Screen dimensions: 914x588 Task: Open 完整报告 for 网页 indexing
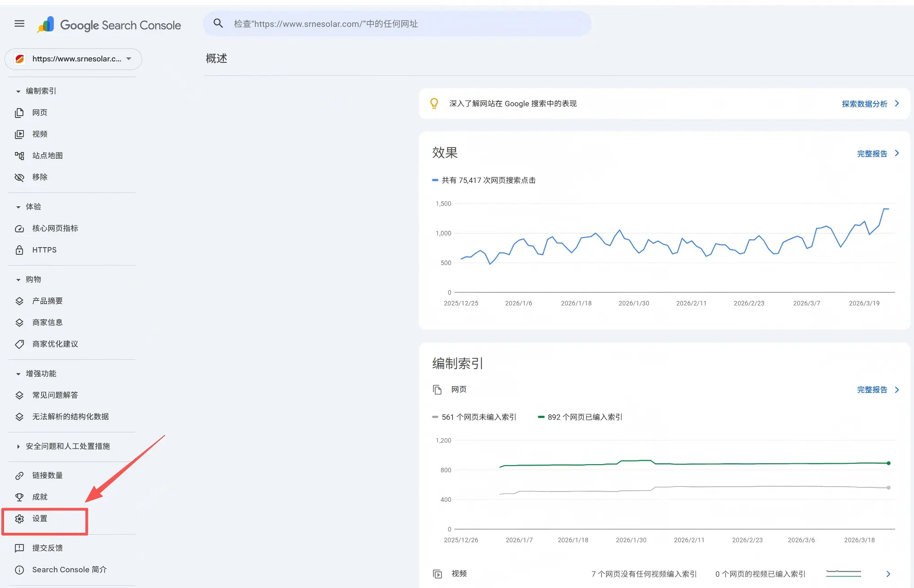tap(872, 390)
